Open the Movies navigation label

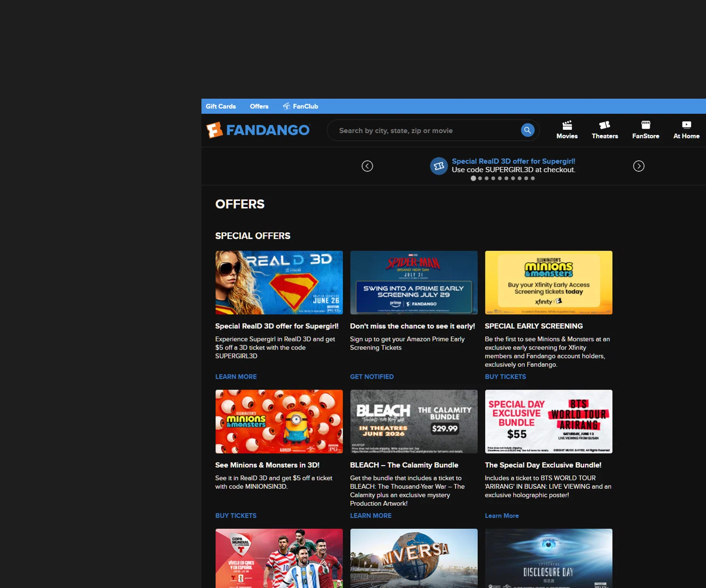tap(567, 136)
